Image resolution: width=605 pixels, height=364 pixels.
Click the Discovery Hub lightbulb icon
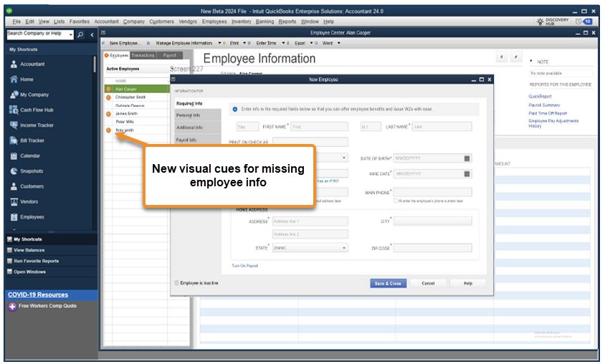(x=540, y=21)
